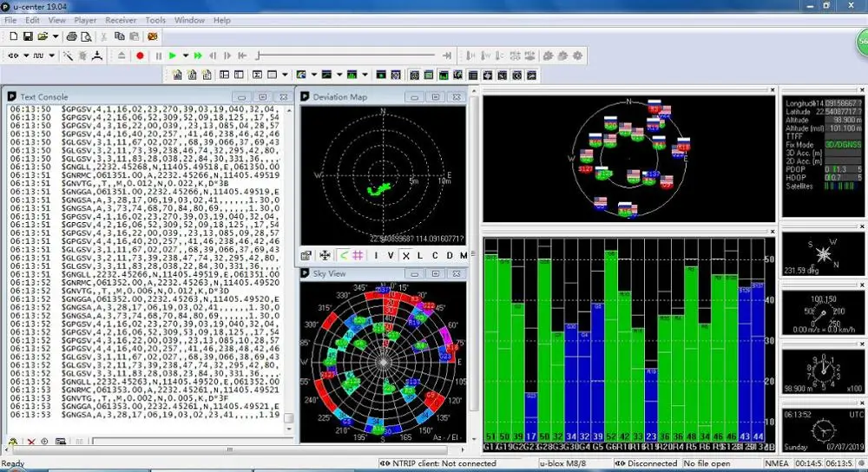Jump to the log start with the rewind icon
This screenshot has width=868, height=472.
pyautogui.click(x=242, y=56)
